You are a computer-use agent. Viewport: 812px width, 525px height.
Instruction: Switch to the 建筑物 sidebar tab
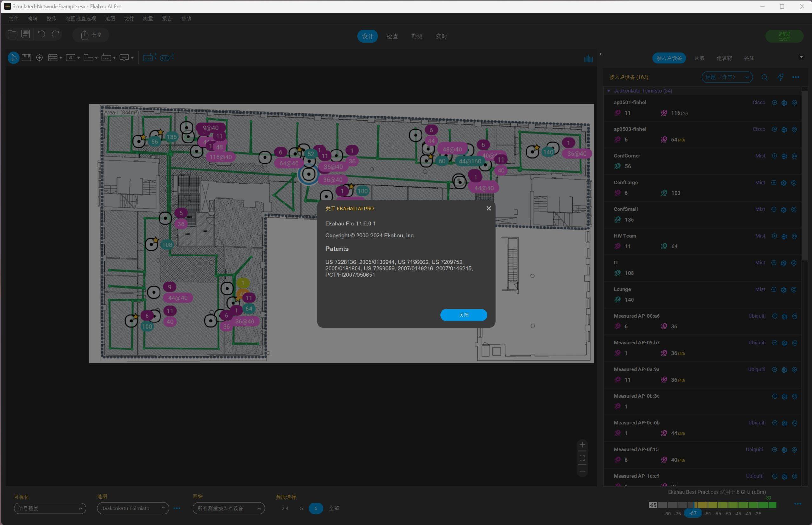[x=724, y=58]
